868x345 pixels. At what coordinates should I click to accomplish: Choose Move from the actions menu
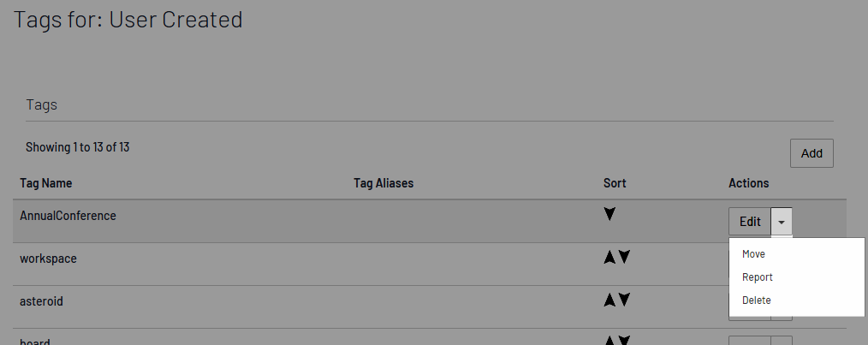pos(753,254)
